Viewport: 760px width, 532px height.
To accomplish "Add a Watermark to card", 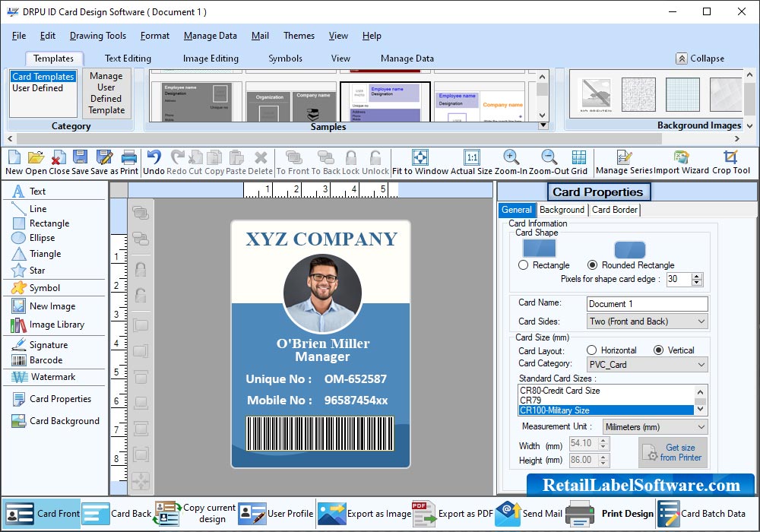I will 43,377.
